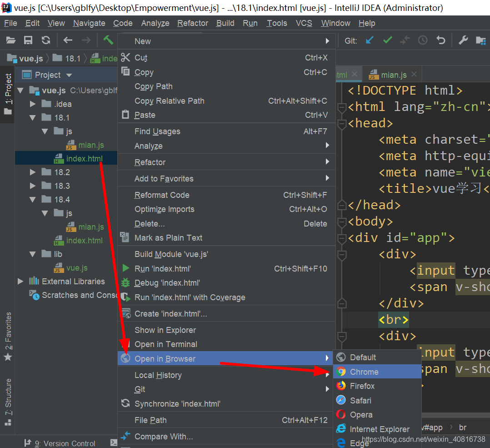This screenshot has height=448, width=490.
Task: Open Project Structure icon in toolbar
Action: 480,40
